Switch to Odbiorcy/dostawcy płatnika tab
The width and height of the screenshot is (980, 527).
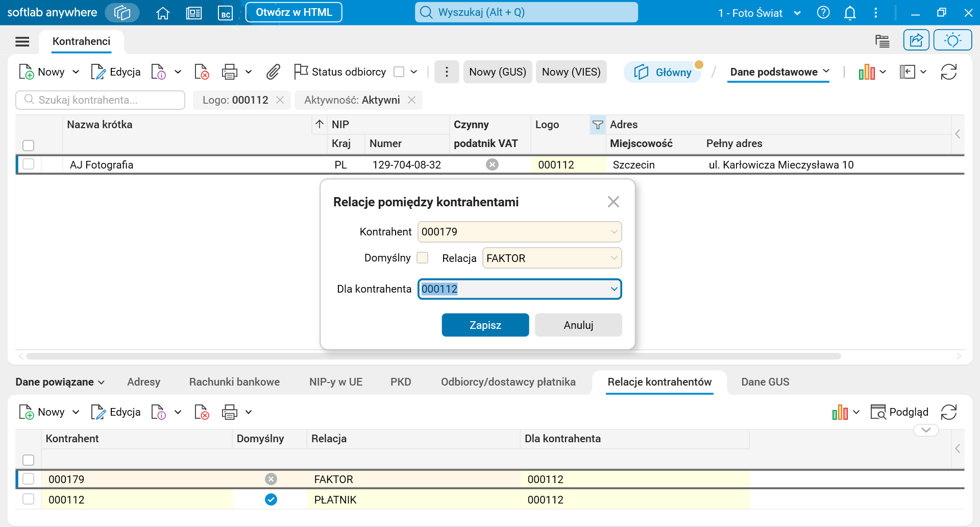[x=508, y=382]
